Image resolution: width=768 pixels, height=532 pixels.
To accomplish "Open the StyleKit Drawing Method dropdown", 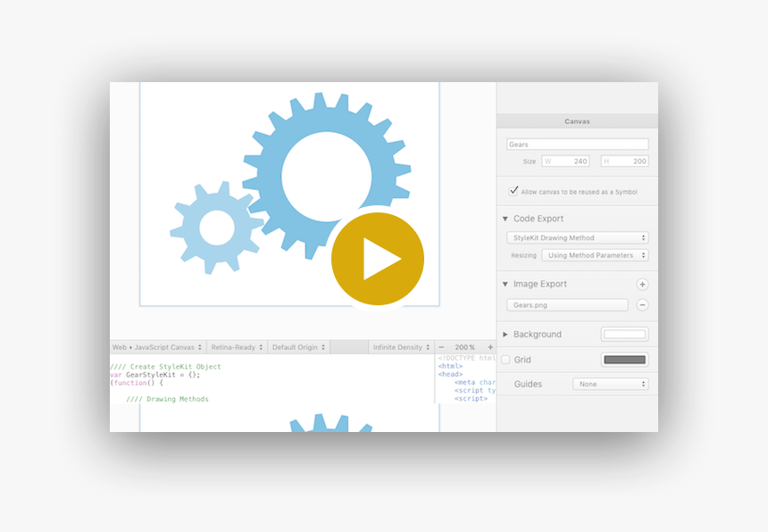I will (577, 238).
